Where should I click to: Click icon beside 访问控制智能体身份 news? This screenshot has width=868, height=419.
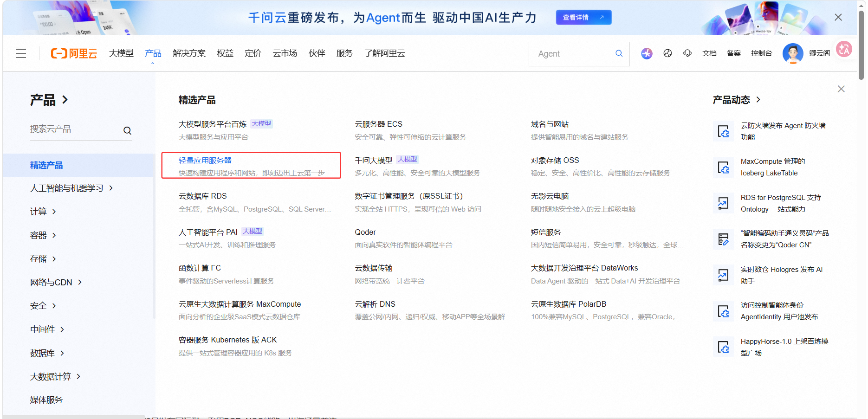(x=723, y=311)
